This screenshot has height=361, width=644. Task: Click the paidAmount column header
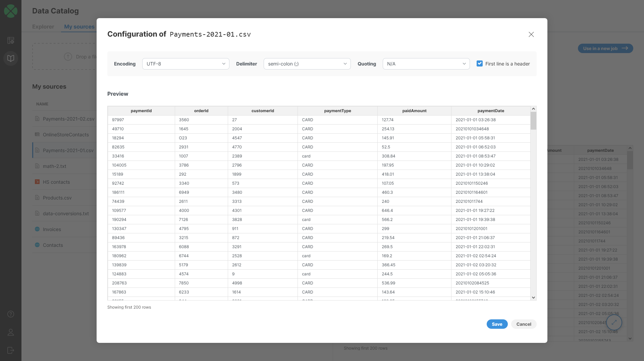(x=414, y=111)
